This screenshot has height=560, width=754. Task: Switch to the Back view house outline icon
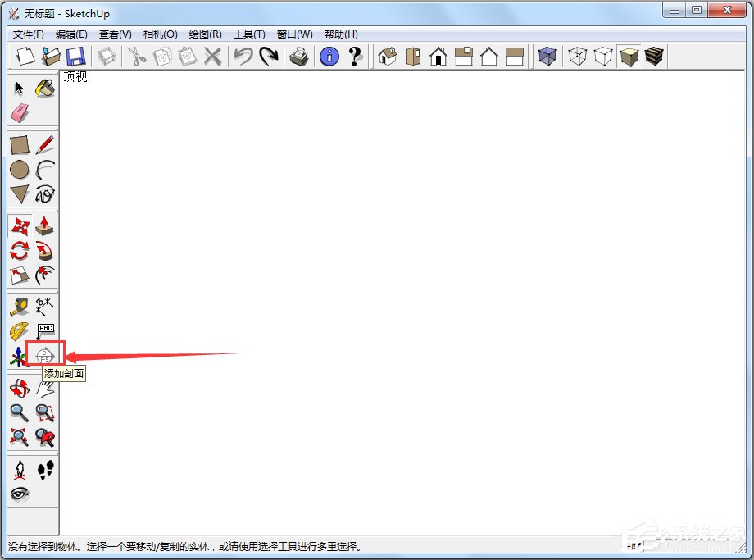489,57
